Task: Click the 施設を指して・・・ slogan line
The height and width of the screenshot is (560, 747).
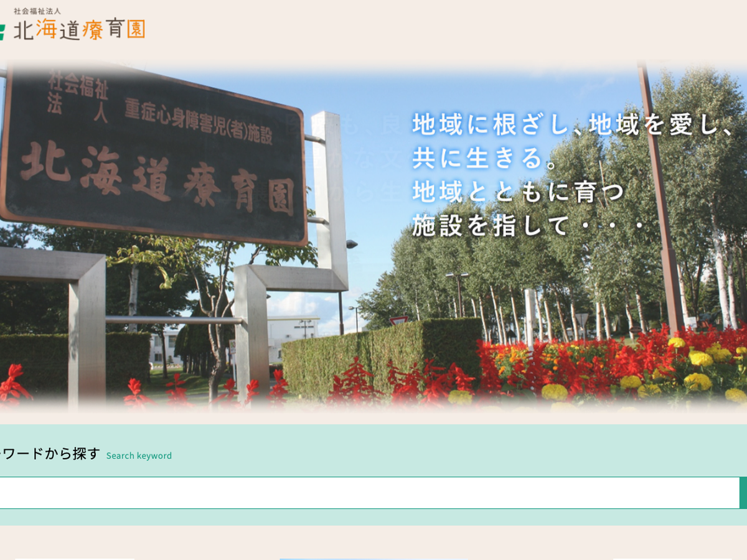Action: pos(529,225)
